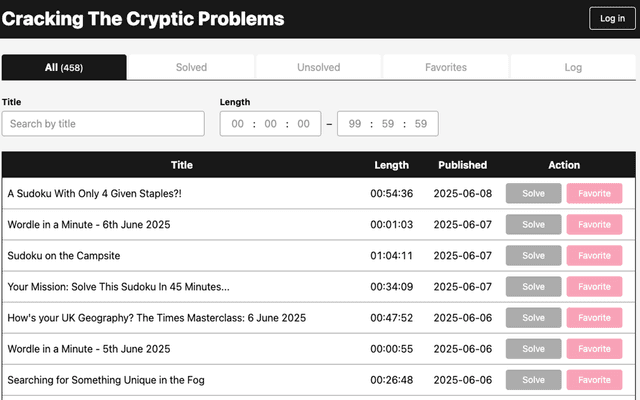Solve Wordle in a Minute 6th June

[x=533, y=224]
